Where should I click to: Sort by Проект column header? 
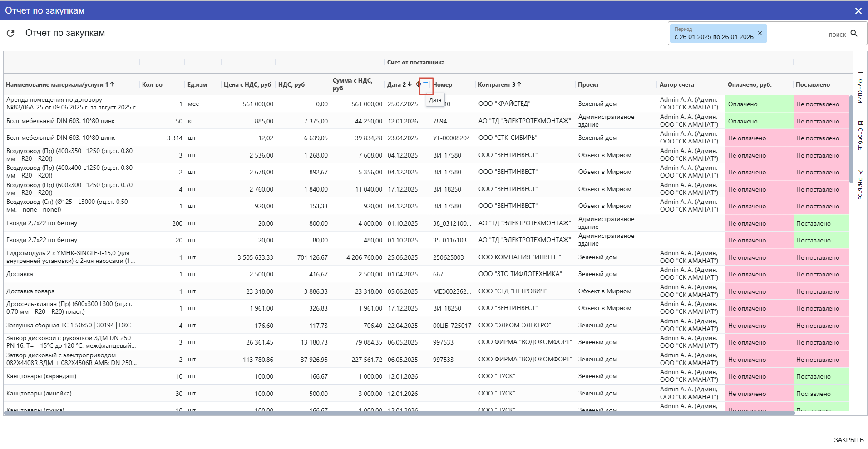[x=588, y=85]
